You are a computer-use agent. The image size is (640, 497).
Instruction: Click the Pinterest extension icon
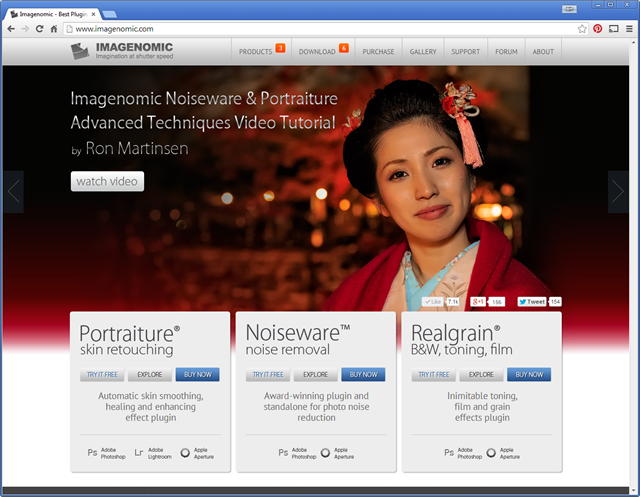[598, 29]
